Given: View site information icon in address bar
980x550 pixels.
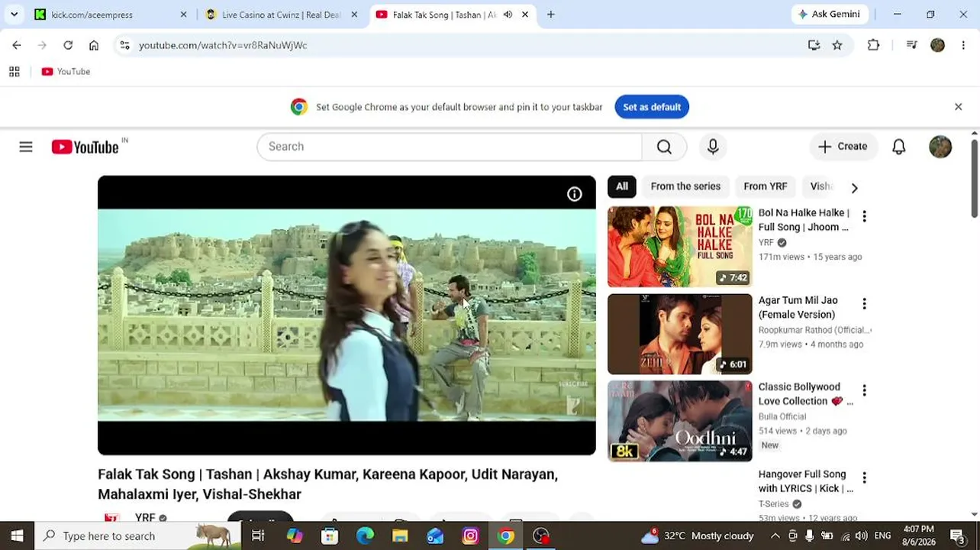Looking at the screenshot, I should tap(125, 45).
